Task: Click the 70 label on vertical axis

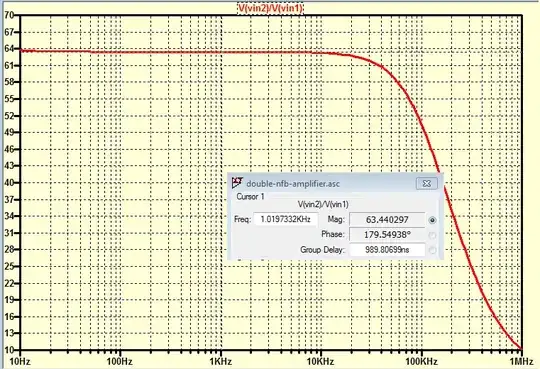Action: 9,15
